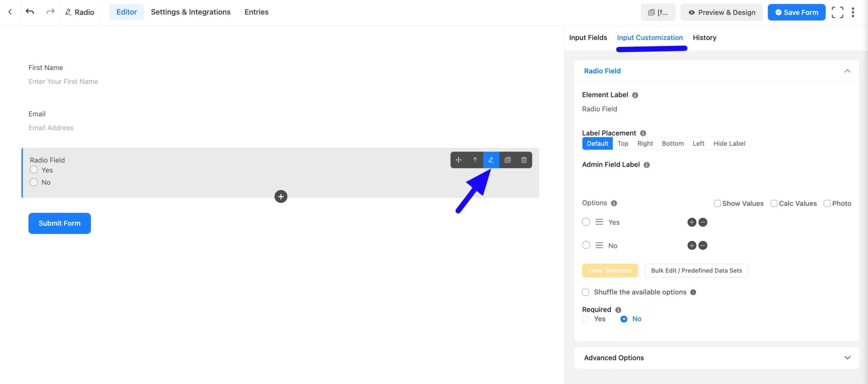Enable the Show Values checkbox
This screenshot has height=384, width=868.
717,203
